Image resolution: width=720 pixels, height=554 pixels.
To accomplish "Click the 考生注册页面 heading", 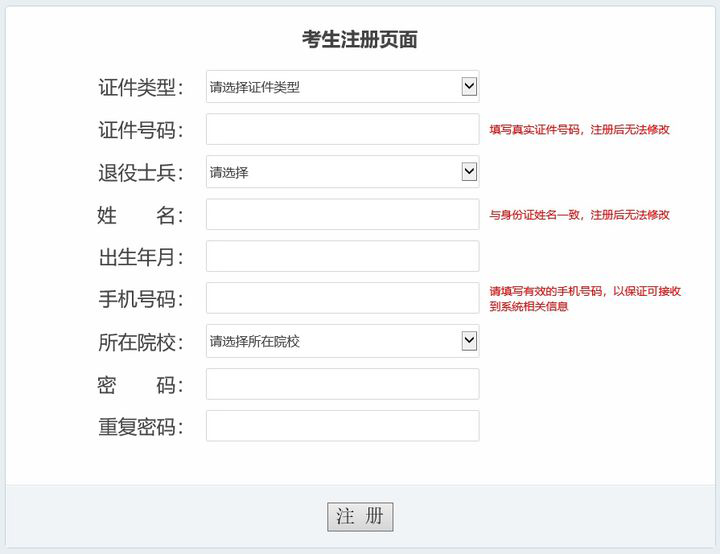I will pyautogui.click(x=360, y=40).
